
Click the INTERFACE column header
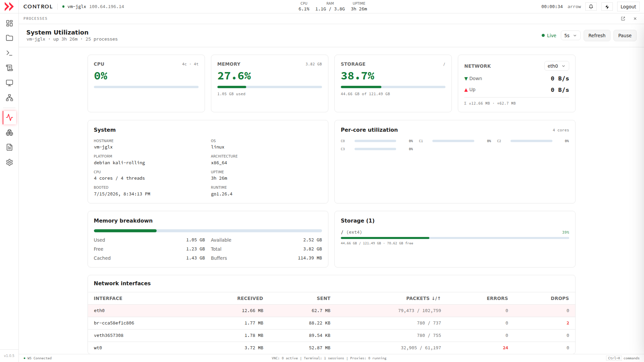point(108,298)
